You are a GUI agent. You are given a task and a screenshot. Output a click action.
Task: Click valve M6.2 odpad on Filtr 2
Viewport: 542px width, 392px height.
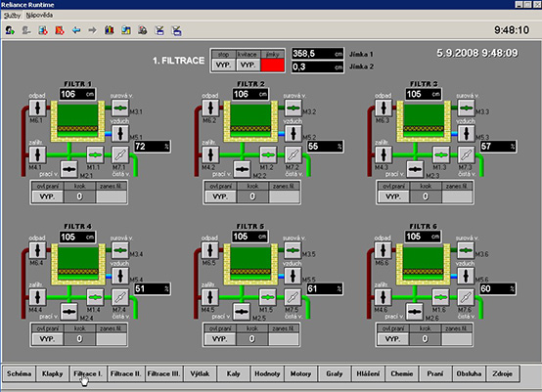210,108
